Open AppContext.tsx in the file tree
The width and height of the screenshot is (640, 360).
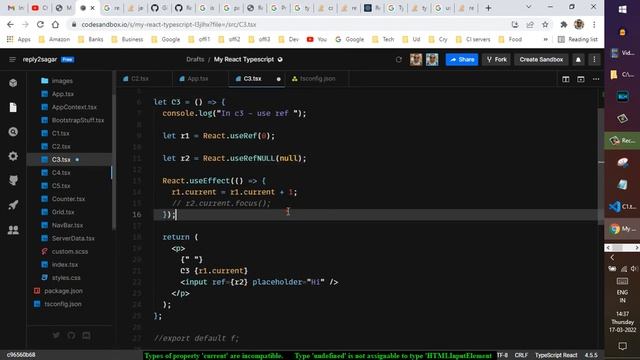point(74,107)
